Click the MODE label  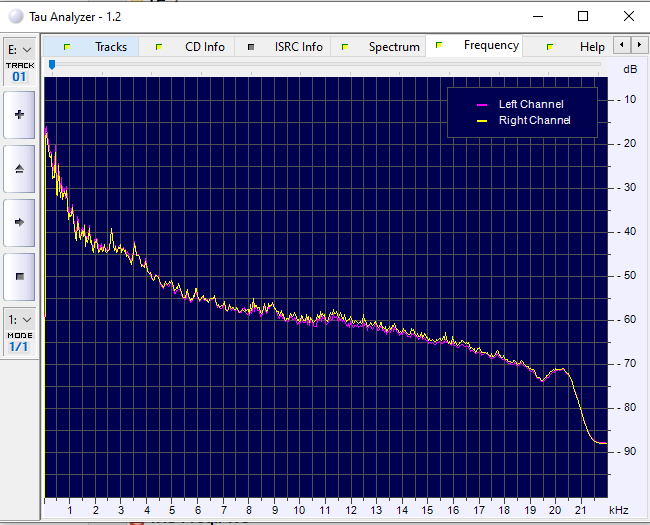tap(20, 335)
